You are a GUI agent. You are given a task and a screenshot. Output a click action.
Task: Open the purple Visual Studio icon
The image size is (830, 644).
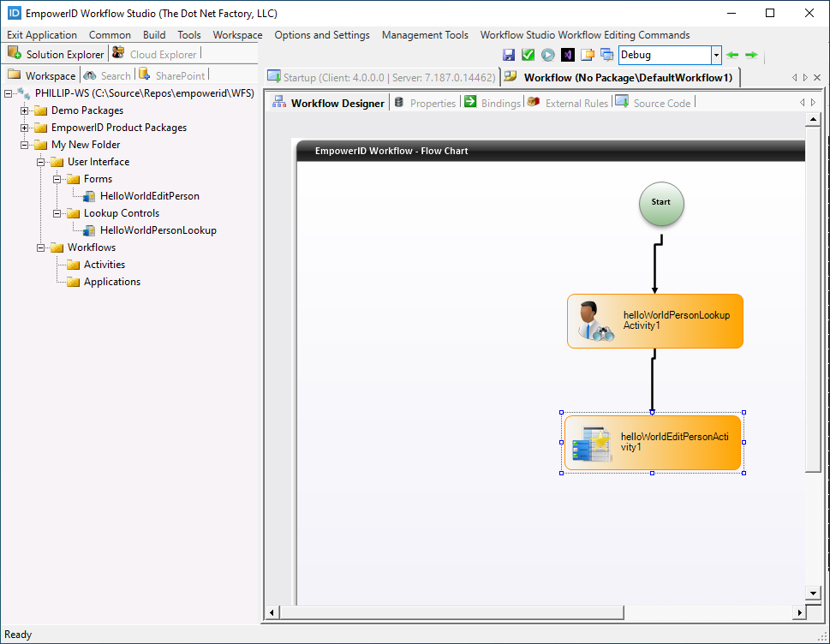(x=567, y=55)
